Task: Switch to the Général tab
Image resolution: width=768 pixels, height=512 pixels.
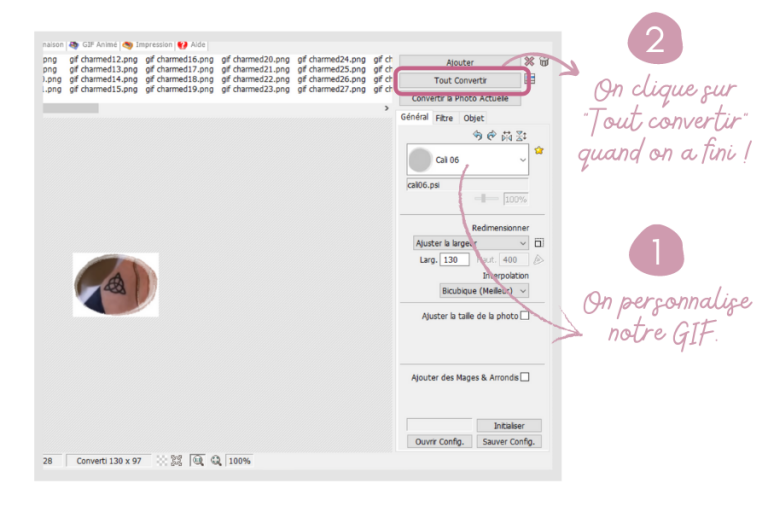Action: [x=414, y=117]
